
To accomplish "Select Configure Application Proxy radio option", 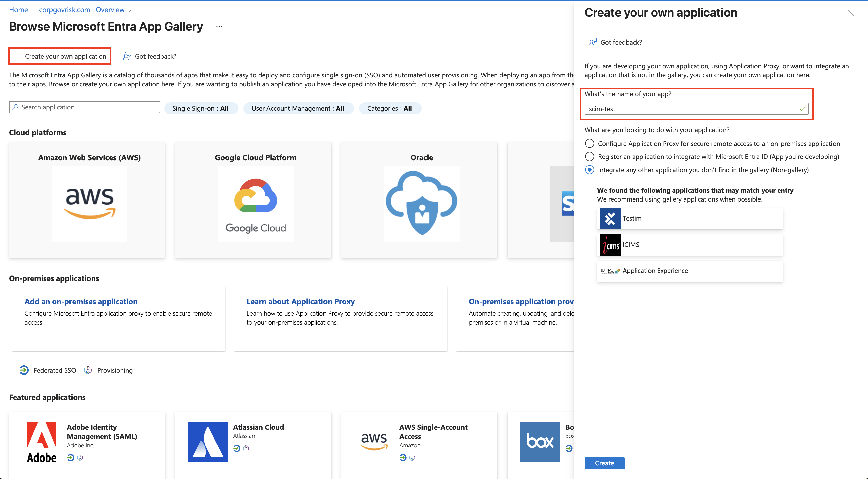I will 589,143.
